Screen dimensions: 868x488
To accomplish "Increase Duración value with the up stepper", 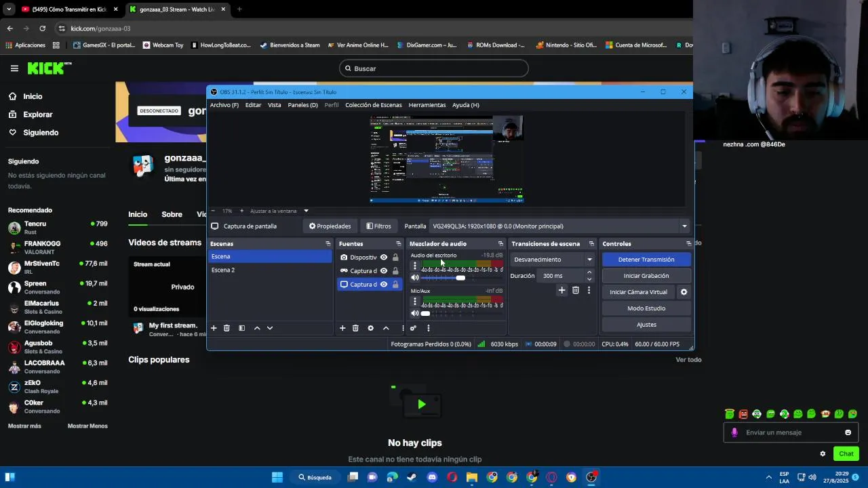I will point(589,272).
